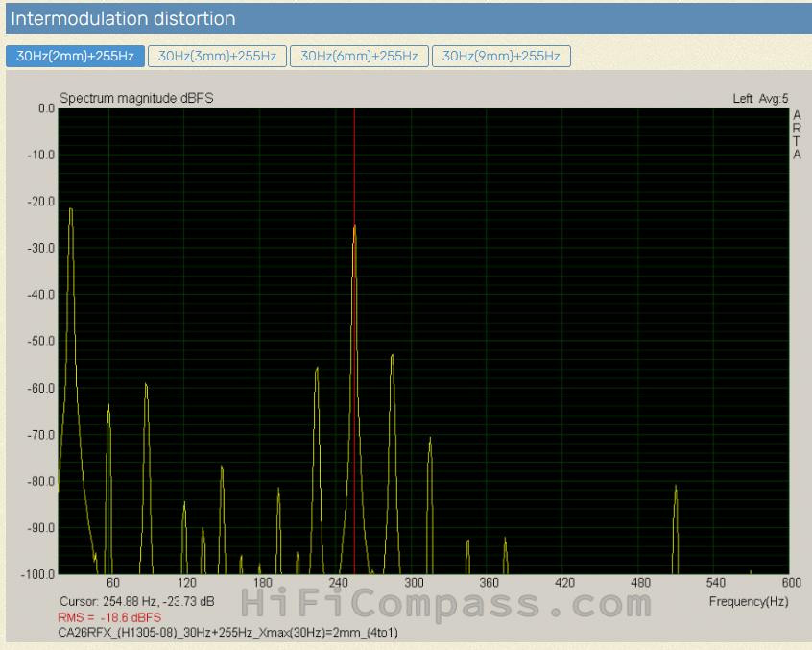The height and width of the screenshot is (650, 812).
Task: Click the 60 frequency axis label
Action: coord(113,583)
